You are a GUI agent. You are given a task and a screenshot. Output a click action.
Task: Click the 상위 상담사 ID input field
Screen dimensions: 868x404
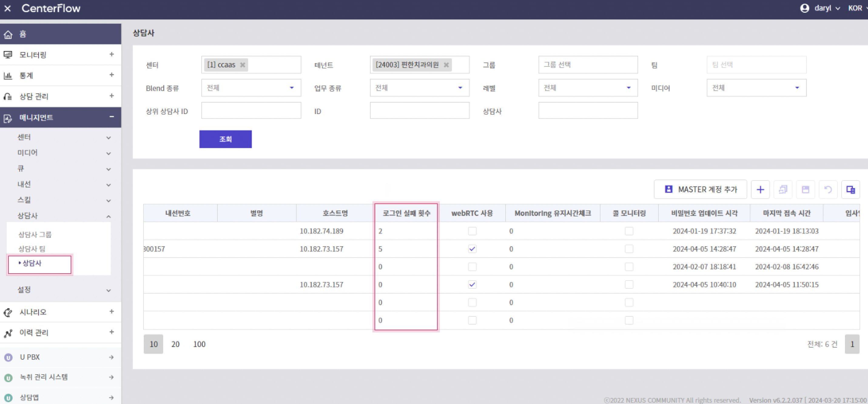[251, 111]
